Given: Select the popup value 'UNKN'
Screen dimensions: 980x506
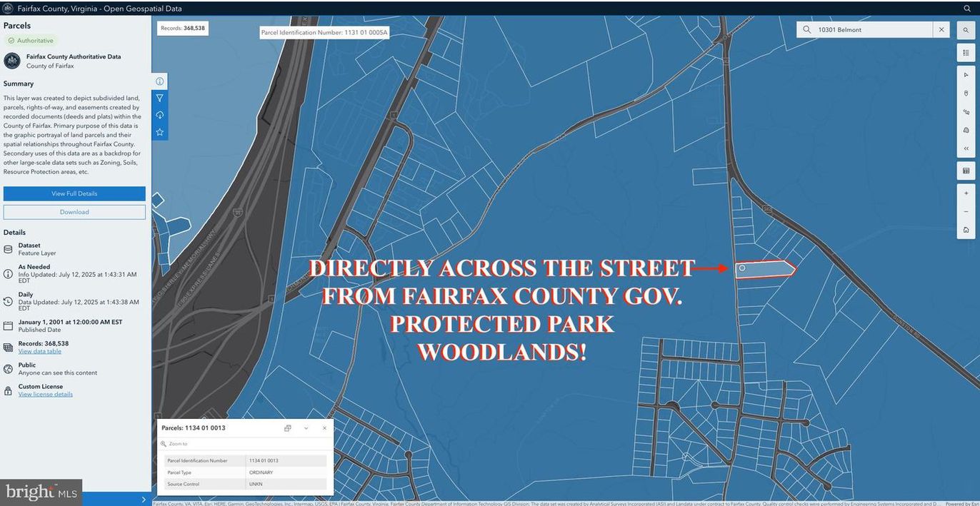Looking at the screenshot, I should pos(256,485).
